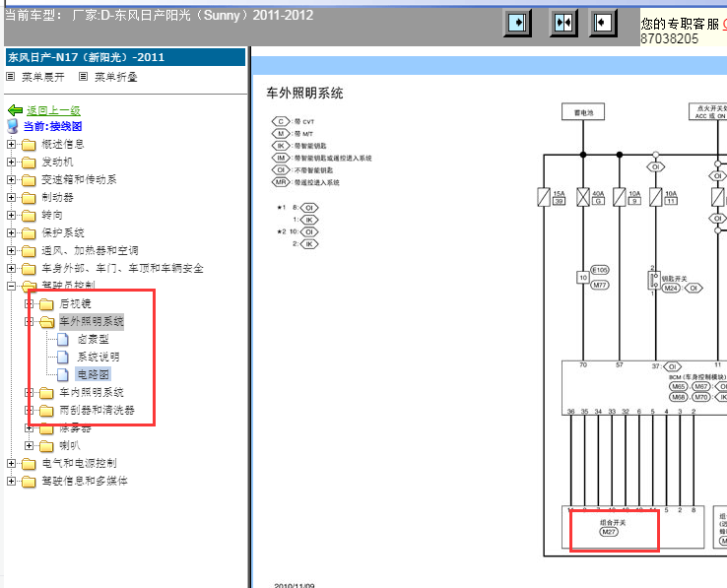Open the 卤素型 document
Image resolution: width=727 pixels, height=588 pixels.
94,340
